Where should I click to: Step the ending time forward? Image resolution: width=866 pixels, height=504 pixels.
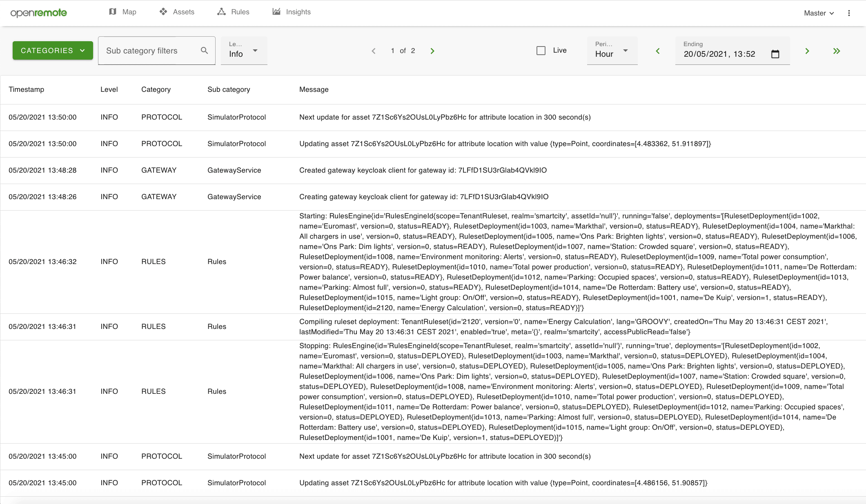coord(807,51)
